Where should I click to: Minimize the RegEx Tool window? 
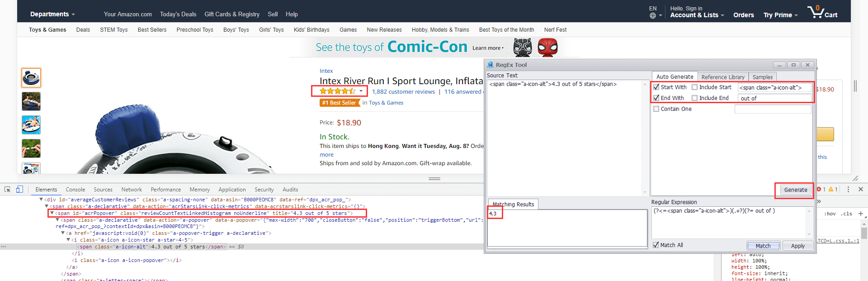(779, 65)
